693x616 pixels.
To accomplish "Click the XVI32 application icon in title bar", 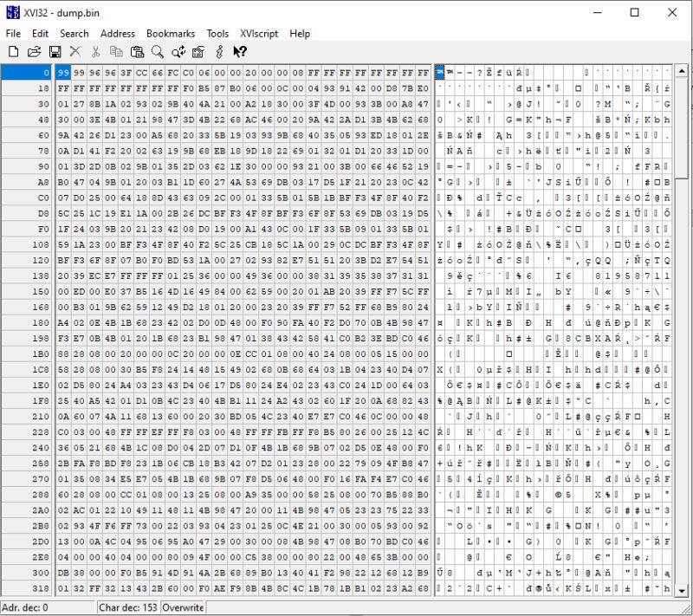I will [x=13, y=12].
